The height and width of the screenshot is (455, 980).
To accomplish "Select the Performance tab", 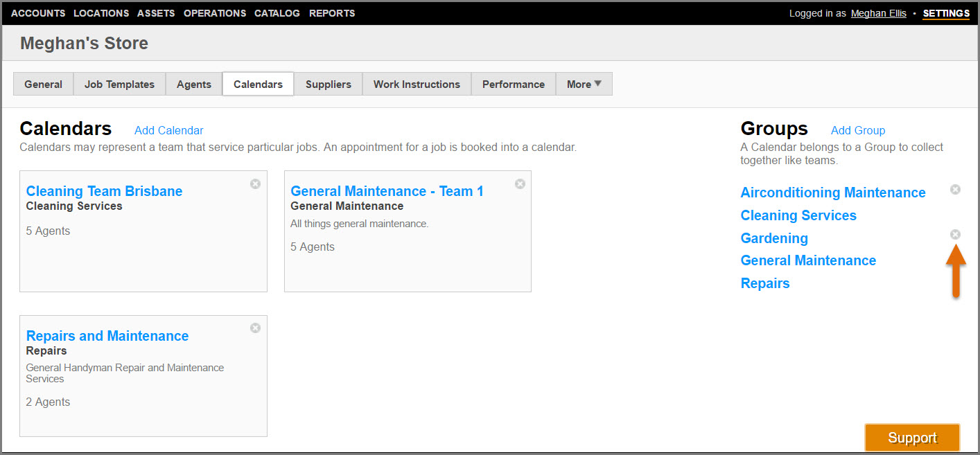I will tap(513, 84).
